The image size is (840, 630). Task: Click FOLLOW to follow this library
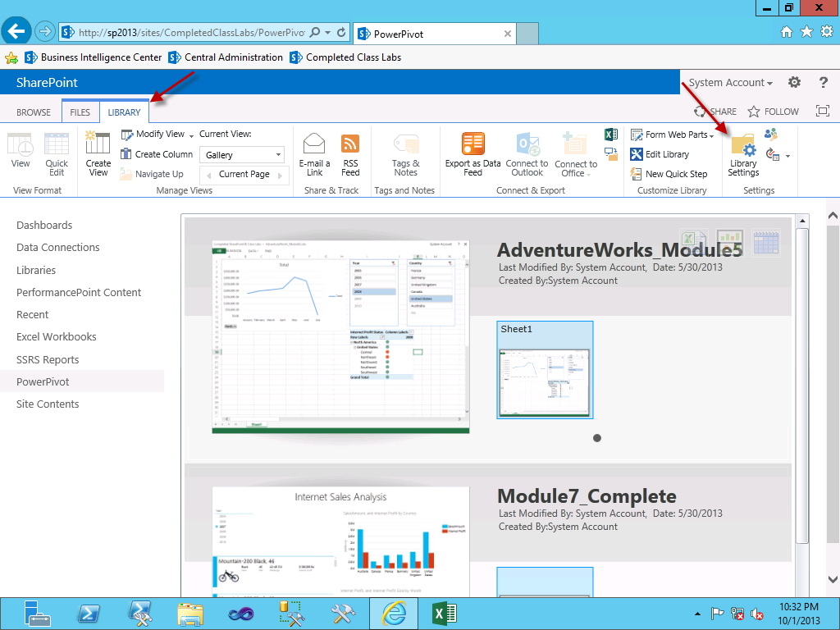(774, 112)
